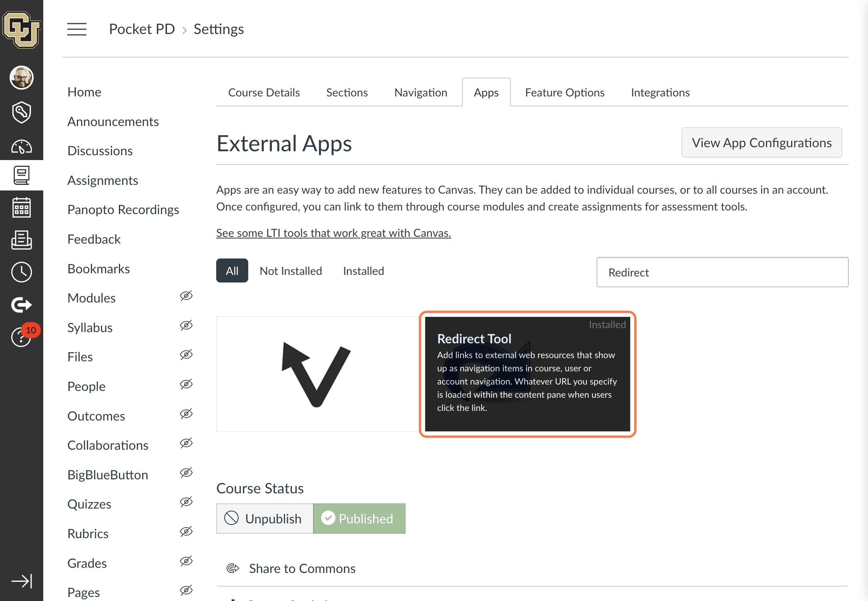Filter apps by All
Image resolution: width=868 pixels, height=601 pixels.
click(x=232, y=271)
